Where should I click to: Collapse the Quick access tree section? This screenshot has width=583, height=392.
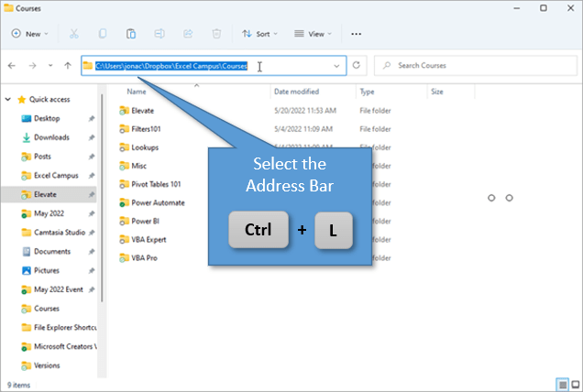click(x=9, y=99)
